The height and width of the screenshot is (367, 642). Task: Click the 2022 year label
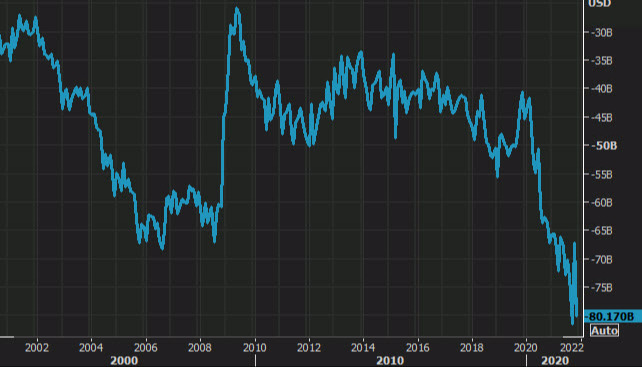point(572,348)
